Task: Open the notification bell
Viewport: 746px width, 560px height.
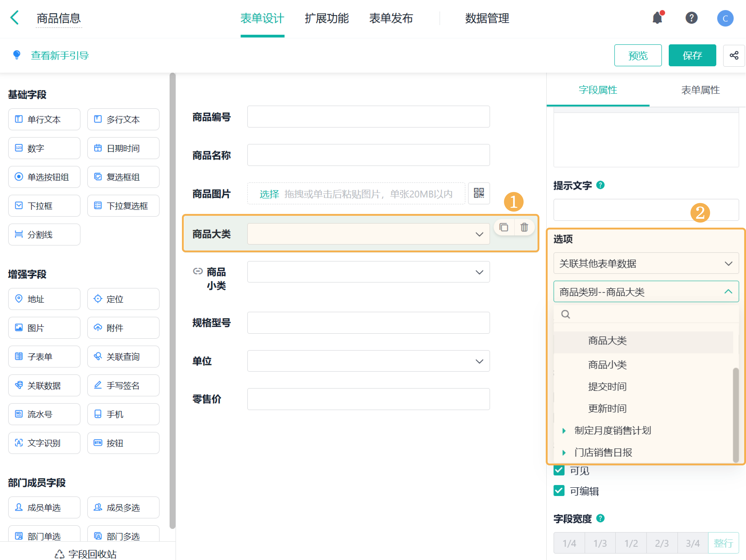Action: pyautogui.click(x=657, y=18)
